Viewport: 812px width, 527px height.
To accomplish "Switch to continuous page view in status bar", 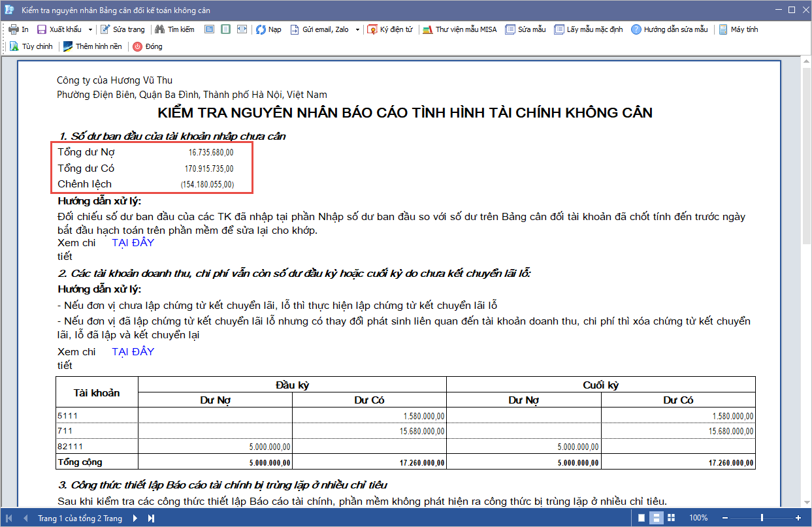I will click(656, 518).
